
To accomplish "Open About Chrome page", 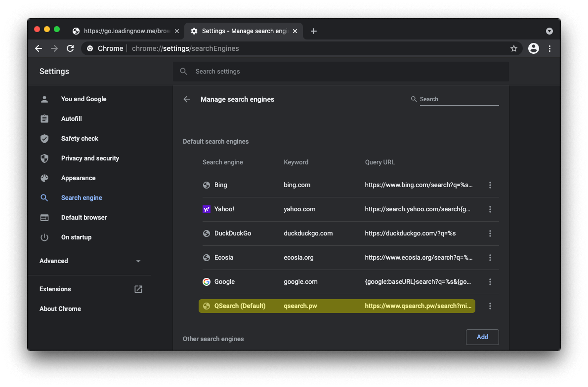I will pyautogui.click(x=60, y=309).
